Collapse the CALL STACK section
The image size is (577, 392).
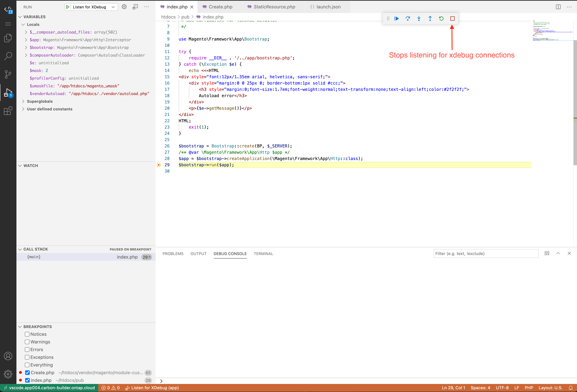coord(20,249)
